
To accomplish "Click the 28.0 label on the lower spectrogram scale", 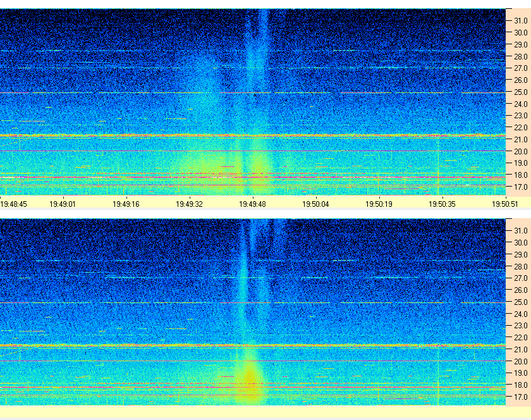I will tap(521, 266).
